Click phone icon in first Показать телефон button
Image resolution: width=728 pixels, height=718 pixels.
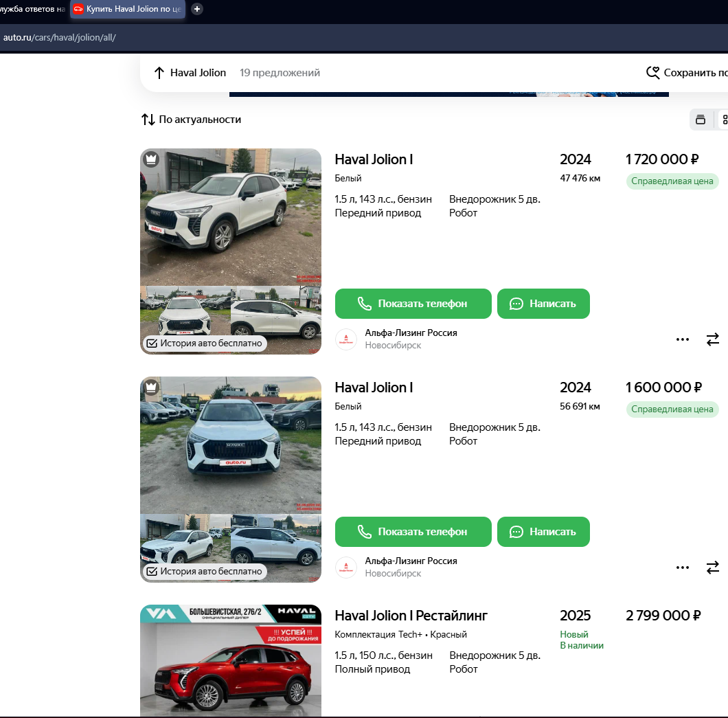365,304
